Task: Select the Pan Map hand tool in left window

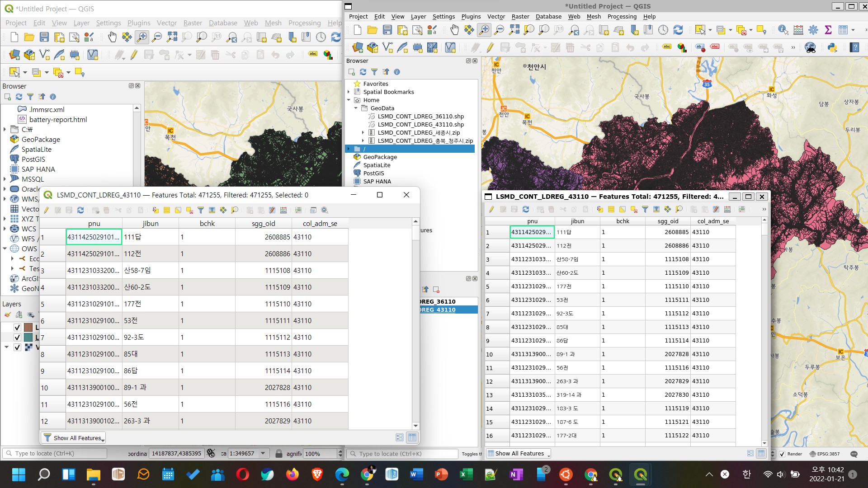Action: click(112, 37)
